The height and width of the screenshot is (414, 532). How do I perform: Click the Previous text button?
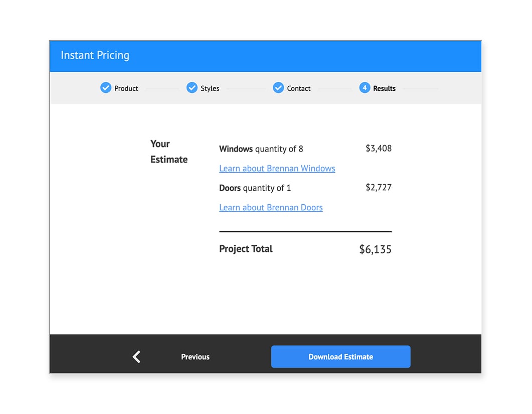195,357
